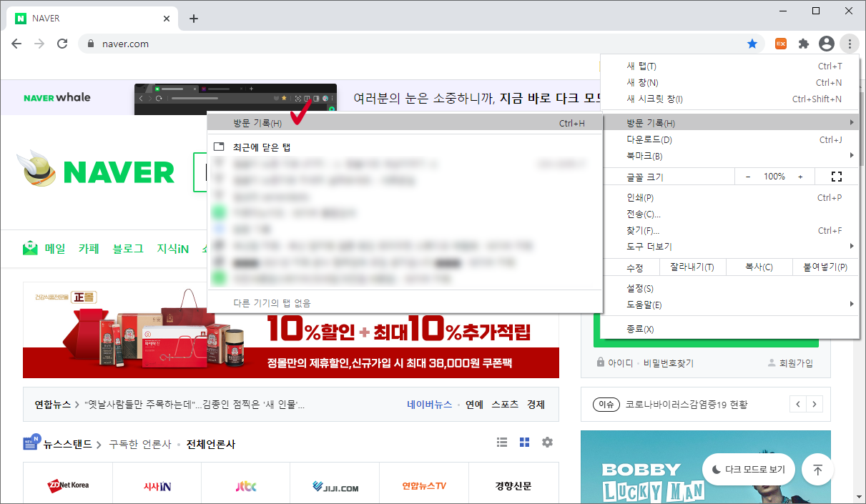Choose 인쇄(P) print option
Screen dimensions: 866x504
pyautogui.click(x=730, y=197)
